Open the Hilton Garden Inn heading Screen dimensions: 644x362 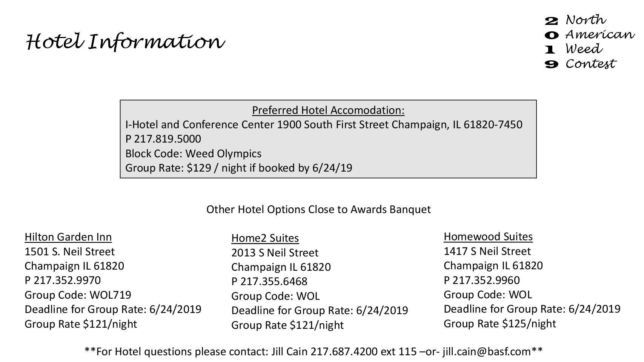(68, 237)
